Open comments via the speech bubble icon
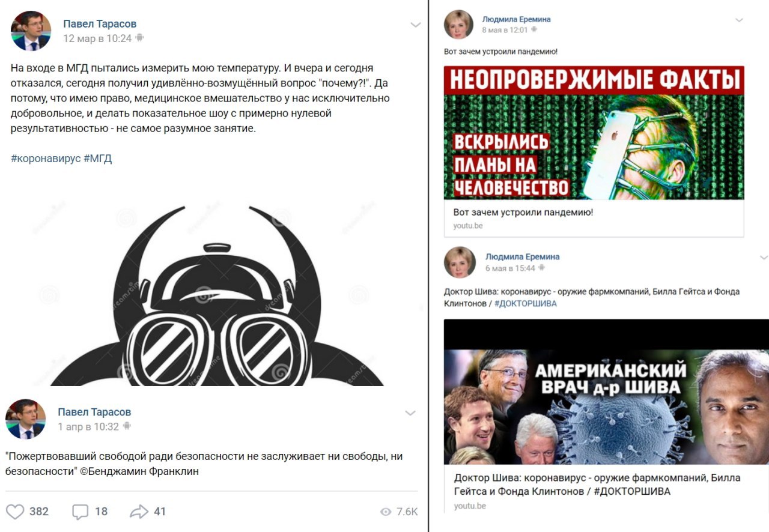 81,512
